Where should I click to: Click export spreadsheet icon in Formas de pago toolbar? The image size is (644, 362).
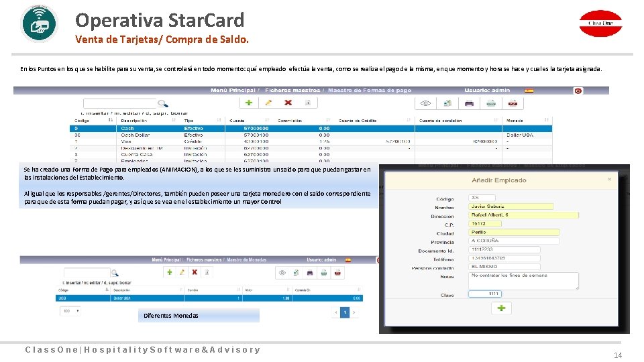click(x=447, y=103)
